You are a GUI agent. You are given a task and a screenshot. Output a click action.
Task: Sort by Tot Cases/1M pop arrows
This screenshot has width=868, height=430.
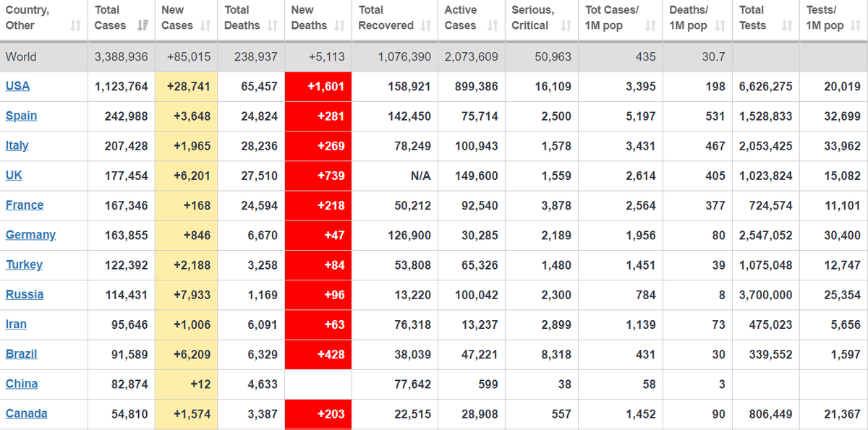(x=650, y=26)
